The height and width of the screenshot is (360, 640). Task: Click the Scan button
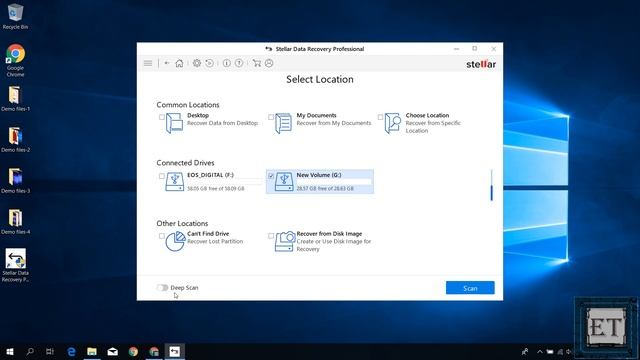470,288
